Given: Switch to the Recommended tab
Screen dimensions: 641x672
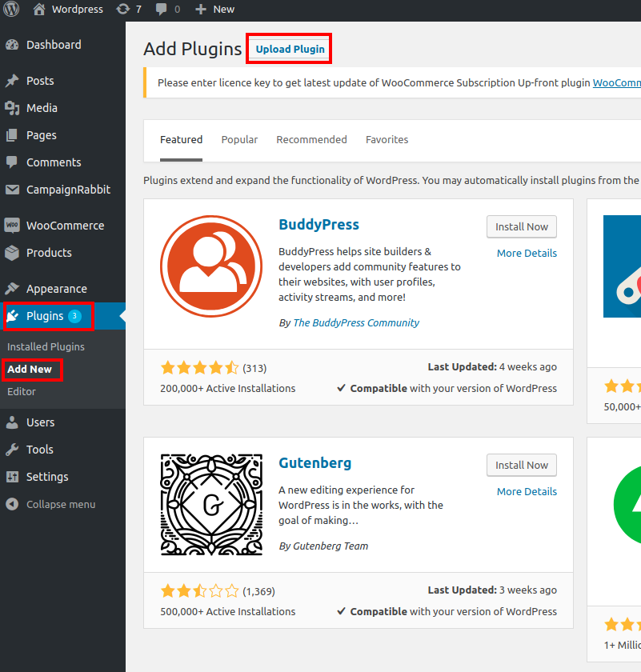Looking at the screenshot, I should [x=311, y=140].
